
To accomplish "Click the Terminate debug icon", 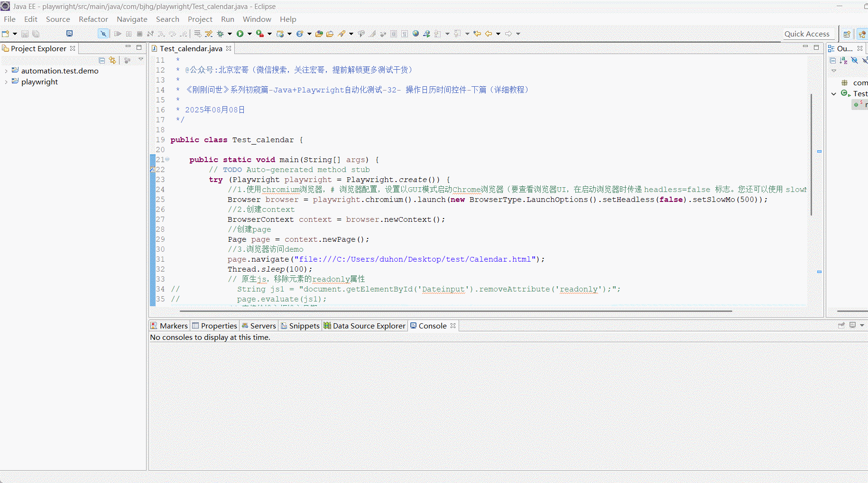I will coord(139,34).
